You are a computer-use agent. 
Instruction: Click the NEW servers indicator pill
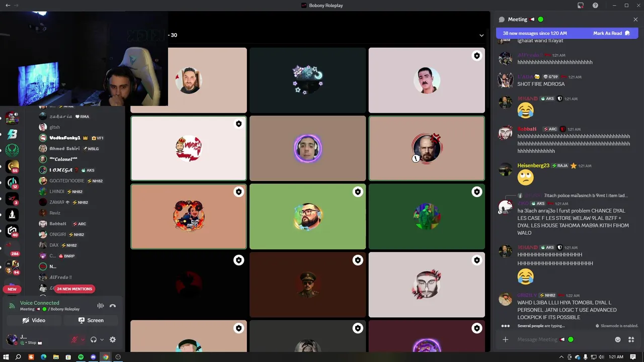[12, 289]
